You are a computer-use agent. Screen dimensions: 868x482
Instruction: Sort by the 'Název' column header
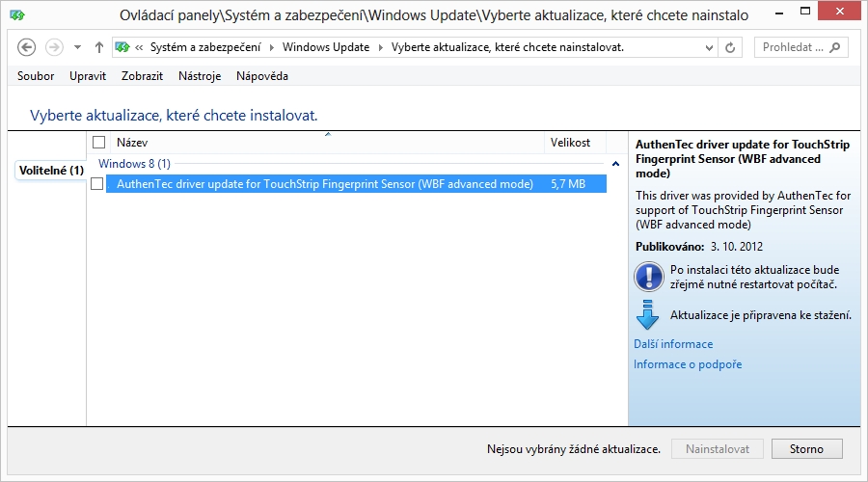[328, 143]
